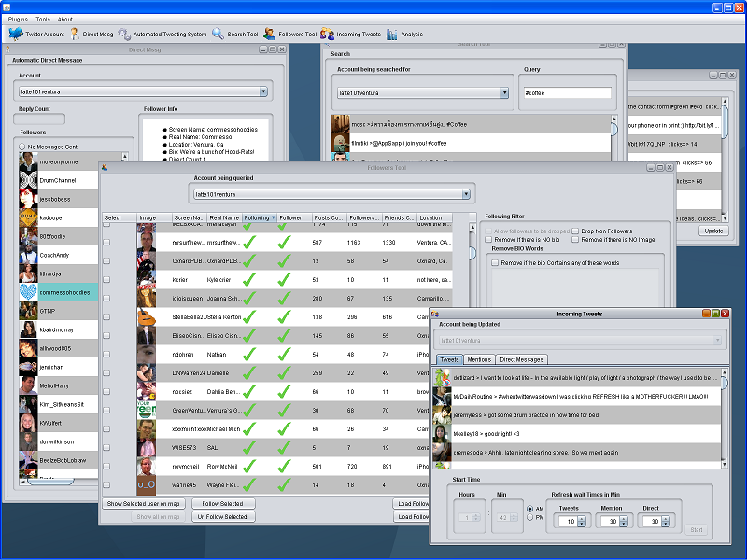The height and width of the screenshot is (560, 747).
Task: Select the GreenVentu row image
Action: click(147, 411)
